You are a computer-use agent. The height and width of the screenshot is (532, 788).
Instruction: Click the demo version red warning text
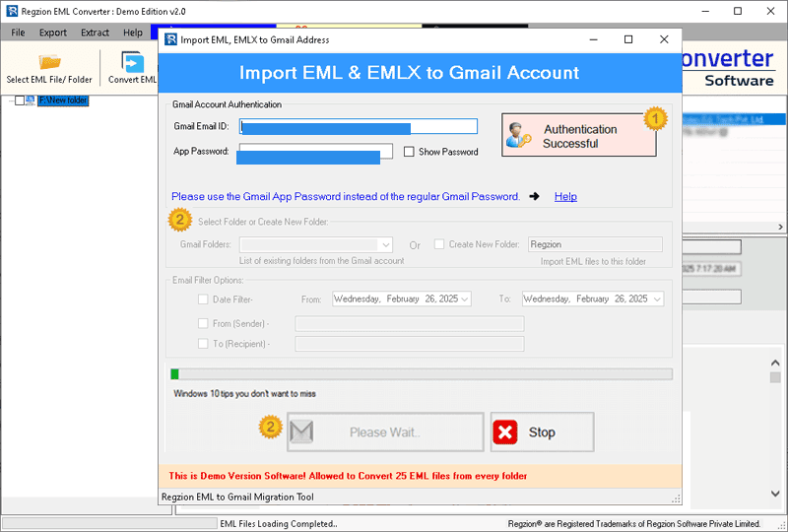(x=348, y=476)
